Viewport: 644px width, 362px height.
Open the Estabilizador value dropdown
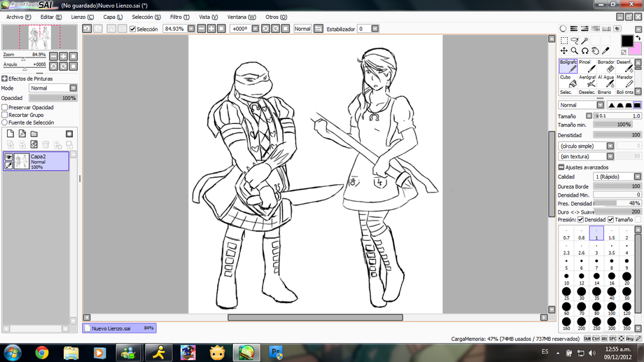point(375,29)
